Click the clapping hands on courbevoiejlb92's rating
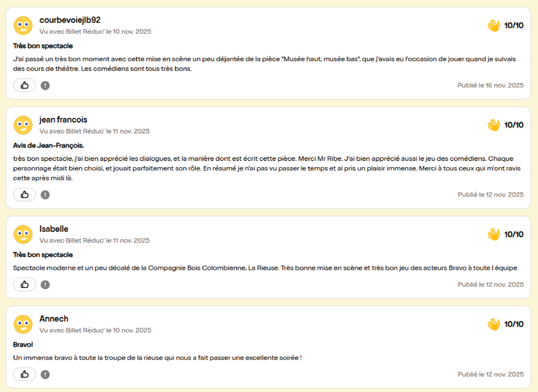This screenshot has width=538, height=392. click(494, 25)
